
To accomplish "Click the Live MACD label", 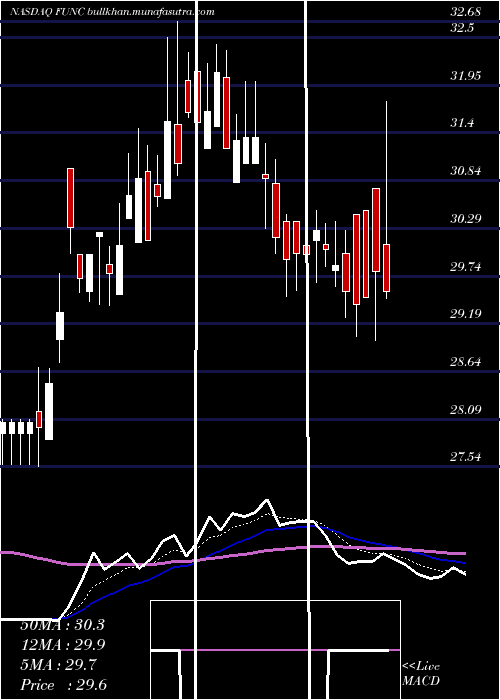I will [x=421, y=673].
